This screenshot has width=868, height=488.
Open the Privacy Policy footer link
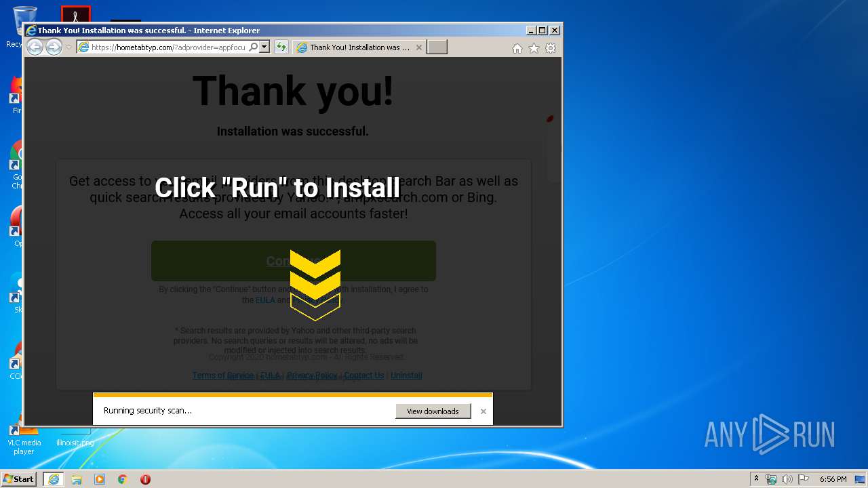click(x=312, y=375)
